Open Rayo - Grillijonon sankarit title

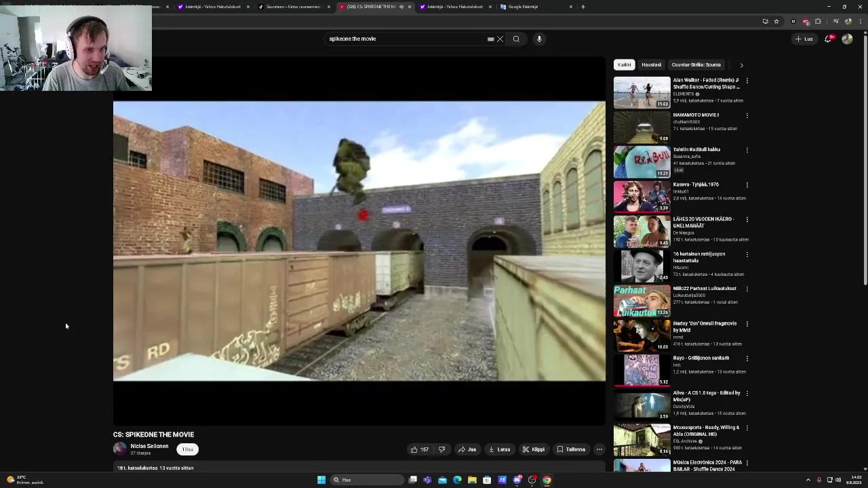pyautogui.click(x=701, y=358)
